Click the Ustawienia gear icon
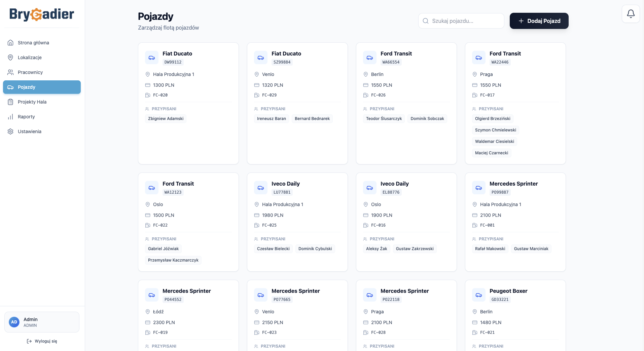 [x=10, y=131]
